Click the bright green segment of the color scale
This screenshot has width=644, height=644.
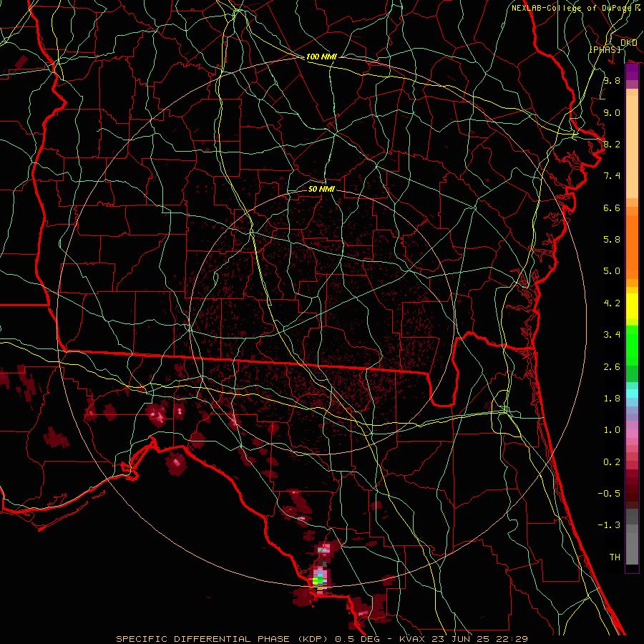[632, 345]
